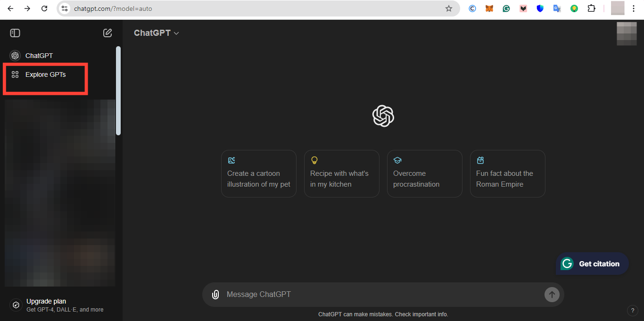
Task: Click the browser Back arrow
Action: [x=10, y=8]
